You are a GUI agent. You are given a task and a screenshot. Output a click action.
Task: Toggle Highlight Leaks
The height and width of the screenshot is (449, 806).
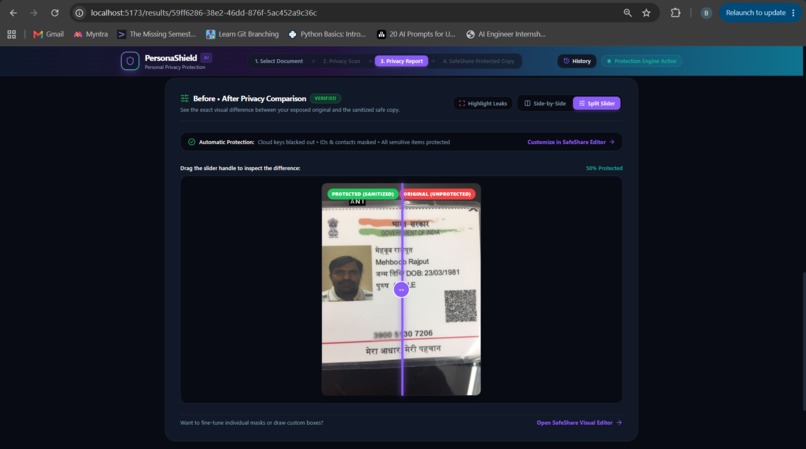tap(483, 103)
